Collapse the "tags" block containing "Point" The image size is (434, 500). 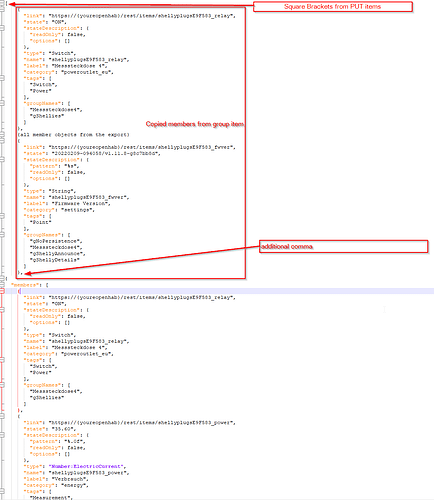(x=2, y=216)
